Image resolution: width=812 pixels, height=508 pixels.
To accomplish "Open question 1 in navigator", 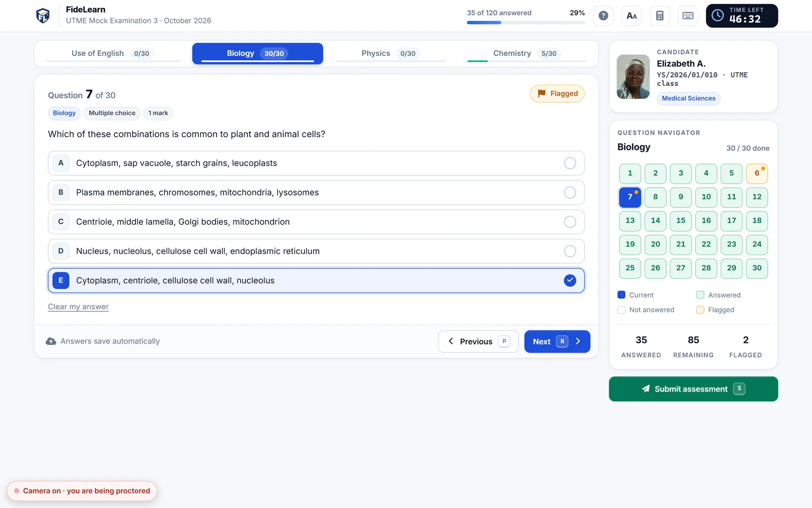I will [630, 173].
